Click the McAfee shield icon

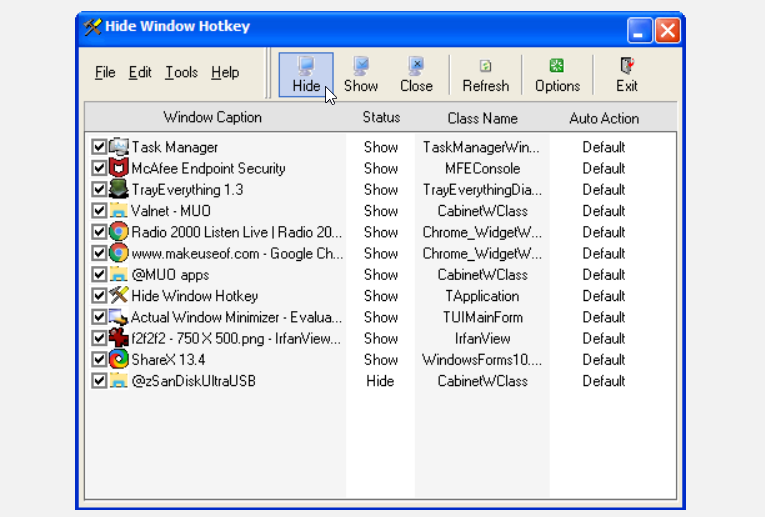pyautogui.click(x=119, y=168)
